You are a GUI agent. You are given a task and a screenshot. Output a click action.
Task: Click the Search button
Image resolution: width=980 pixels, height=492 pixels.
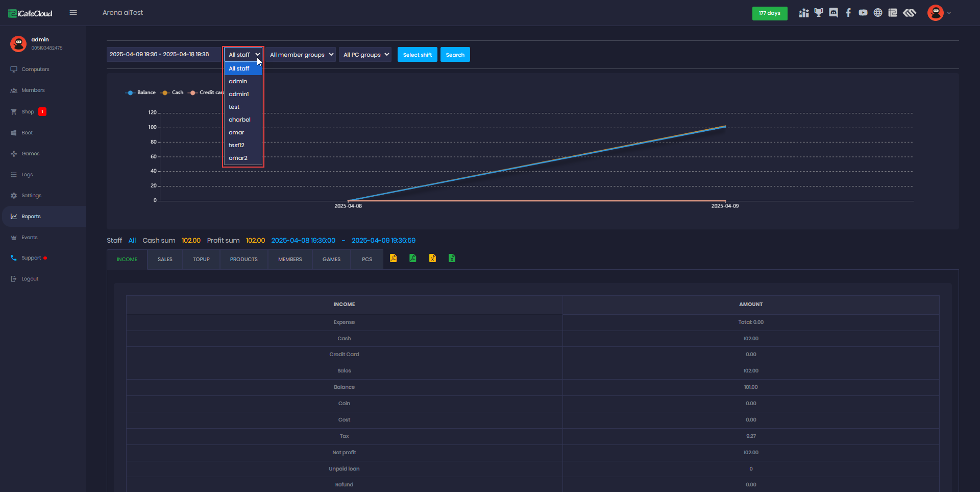click(455, 55)
